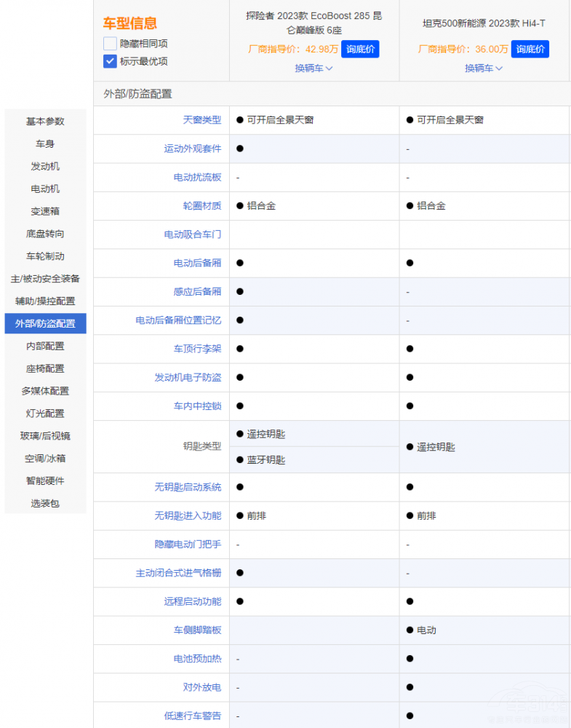Screen dimensions: 571x728
Task: Expand 换辆车 dropdown for 坦克500新能源
Action: [x=484, y=68]
